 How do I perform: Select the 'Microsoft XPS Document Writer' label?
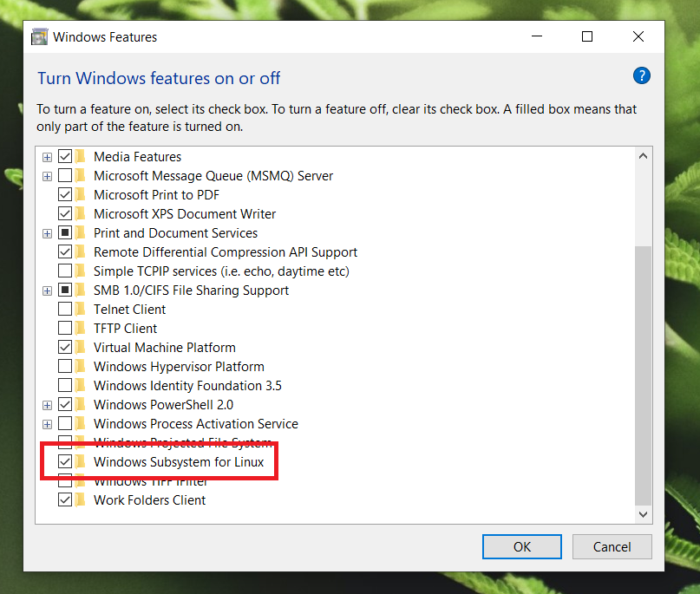pos(185,214)
